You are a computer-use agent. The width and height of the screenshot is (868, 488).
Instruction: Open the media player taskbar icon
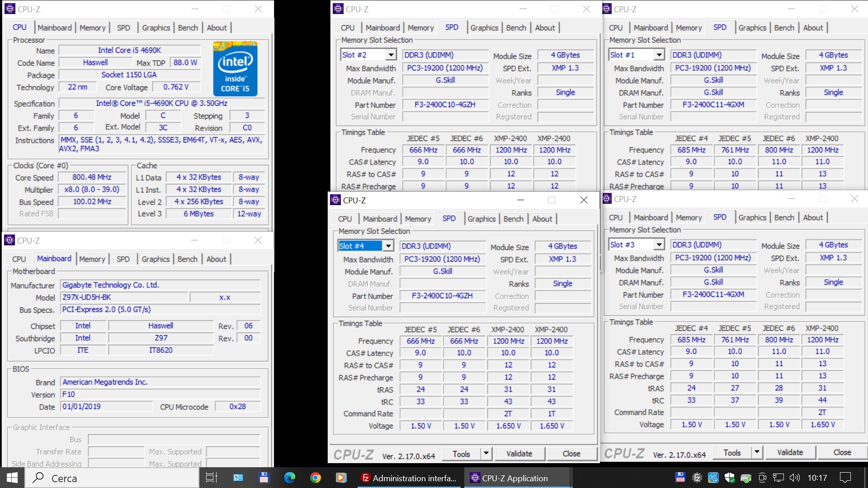coord(341,478)
